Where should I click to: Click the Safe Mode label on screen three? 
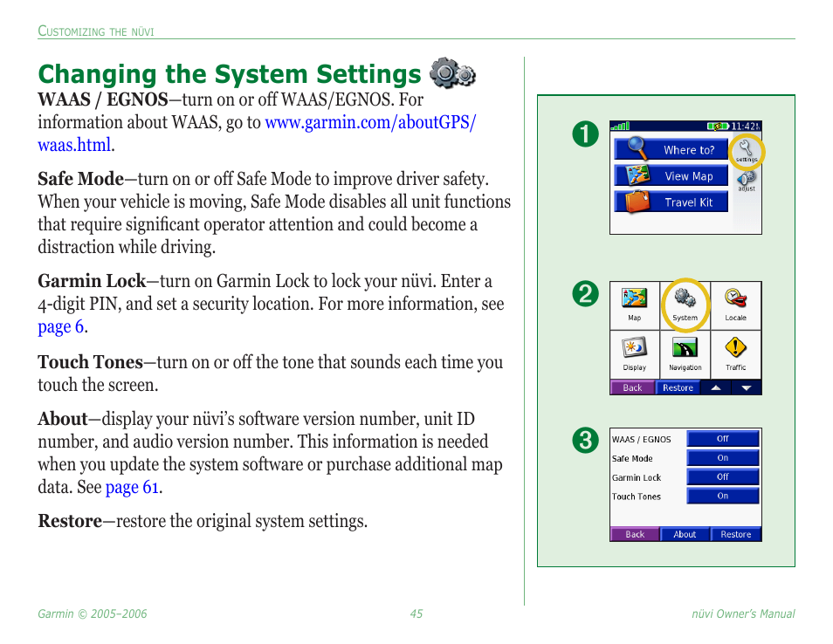[632, 458]
